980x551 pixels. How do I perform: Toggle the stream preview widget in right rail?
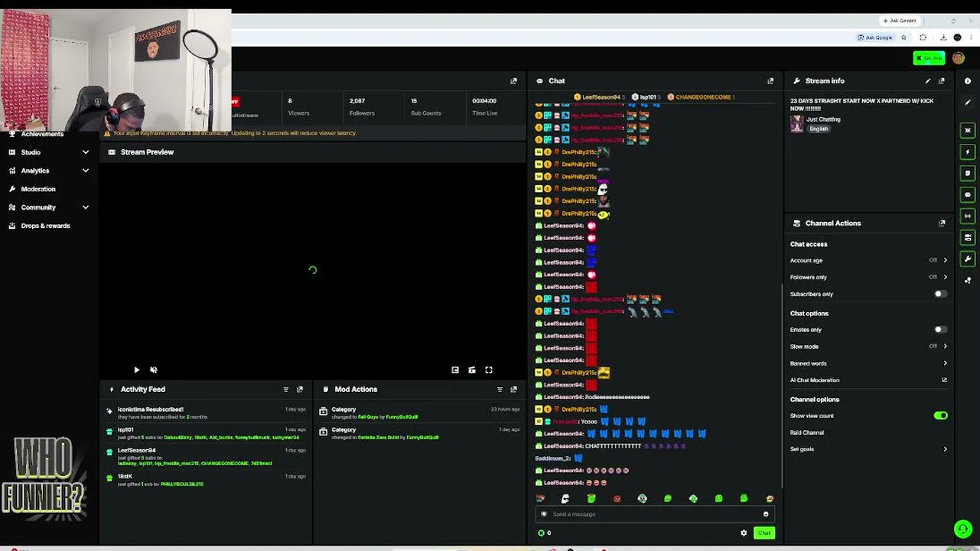[968, 131]
